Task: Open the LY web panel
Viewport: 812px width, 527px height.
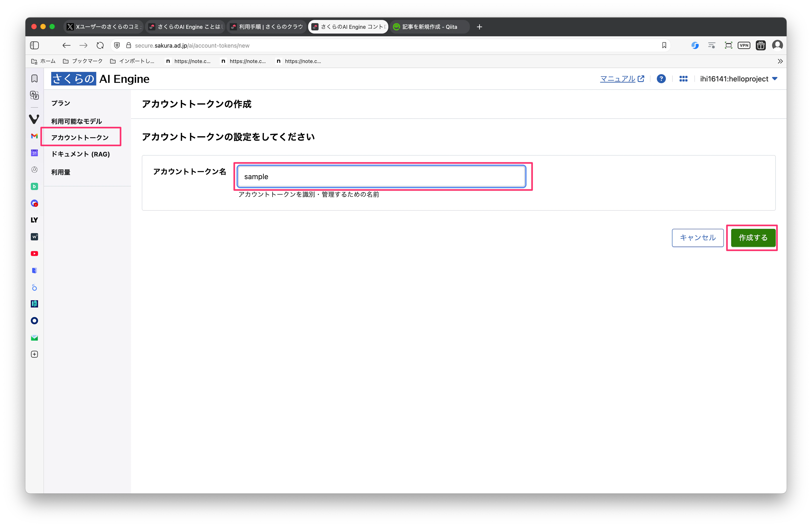Action: coord(34,220)
